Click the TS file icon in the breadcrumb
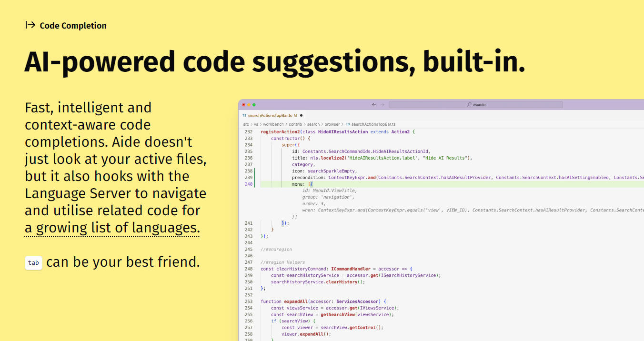Viewport: 644px width, 341px height. coord(348,124)
